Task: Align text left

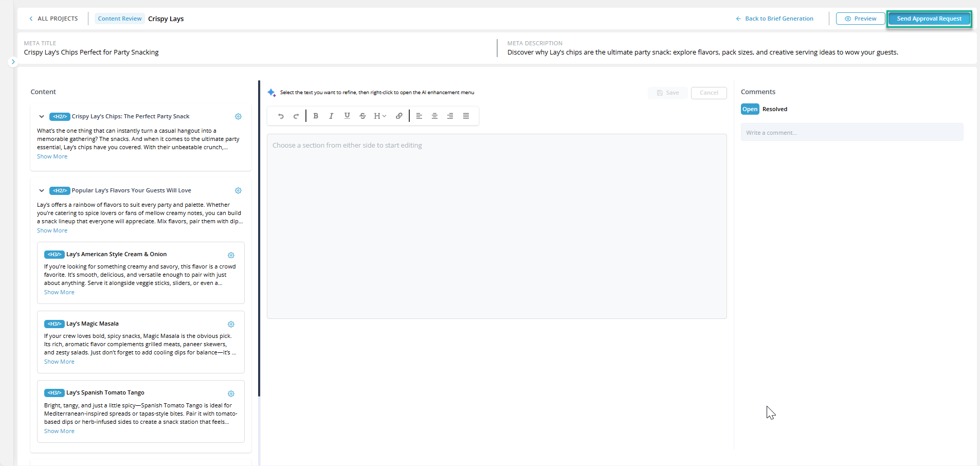Action: coord(419,116)
